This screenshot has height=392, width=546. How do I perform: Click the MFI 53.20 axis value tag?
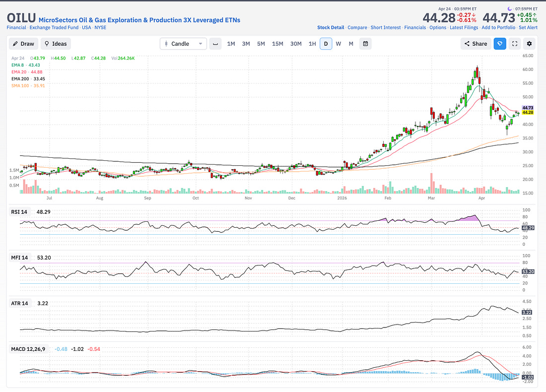pyautogui.click(x=528, y=271)
